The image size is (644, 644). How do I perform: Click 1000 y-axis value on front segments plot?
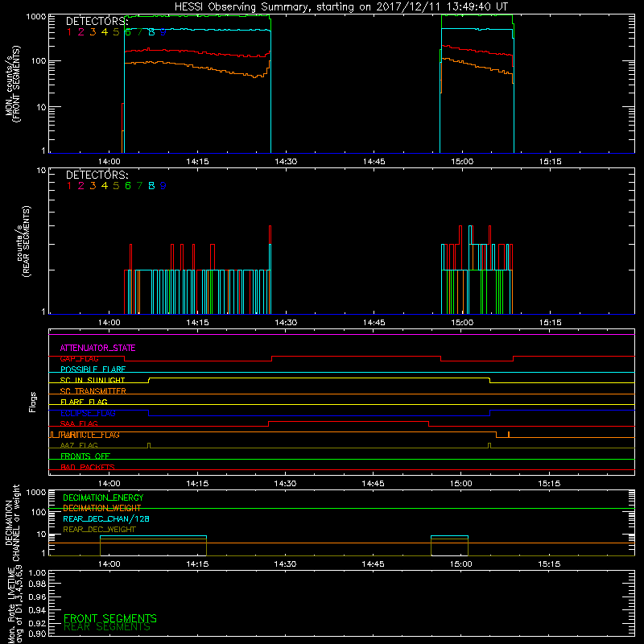click(x=35, y=17)
